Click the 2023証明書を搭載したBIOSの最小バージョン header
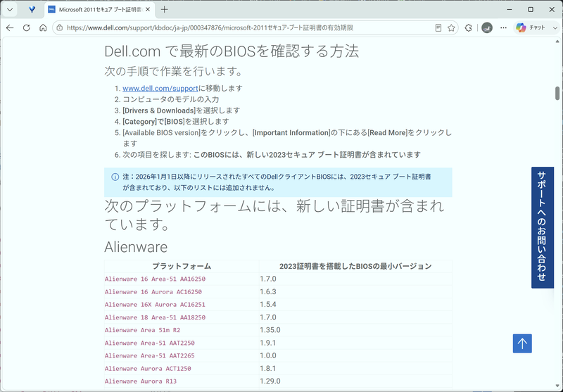 coord(355,266)
